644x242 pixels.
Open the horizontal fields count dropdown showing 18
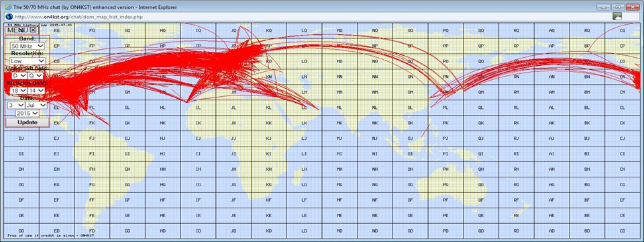pyautogui.click(x=19, y=91)
